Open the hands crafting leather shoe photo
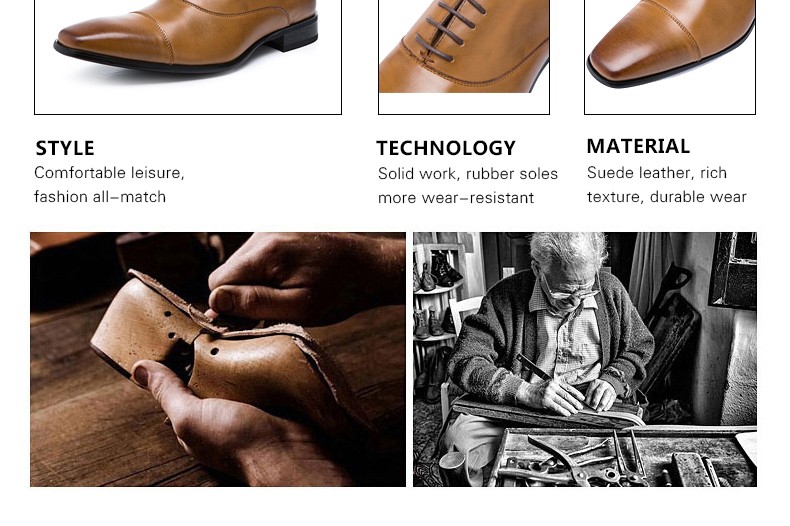Image resolution: width=790 pixels, height=526 pixels. tap(218, 359)
